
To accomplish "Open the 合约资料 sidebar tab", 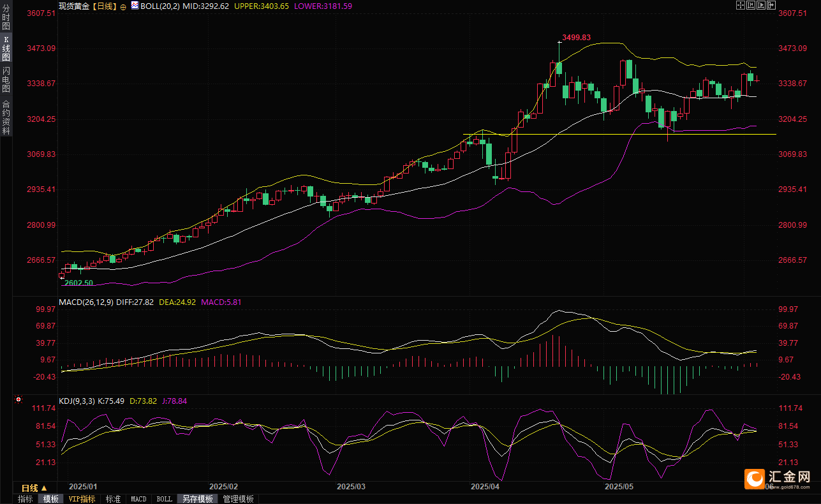I will [6, 117].
